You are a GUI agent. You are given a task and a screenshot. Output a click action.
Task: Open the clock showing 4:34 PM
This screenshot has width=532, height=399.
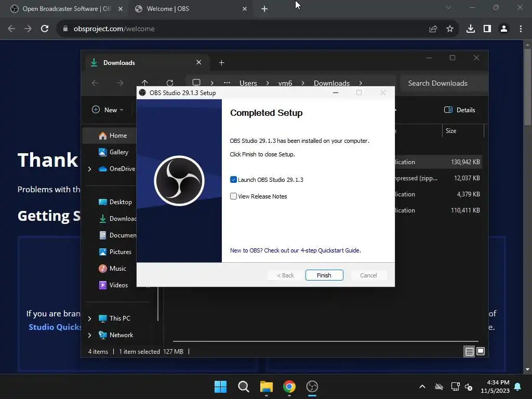pos(495,387)
